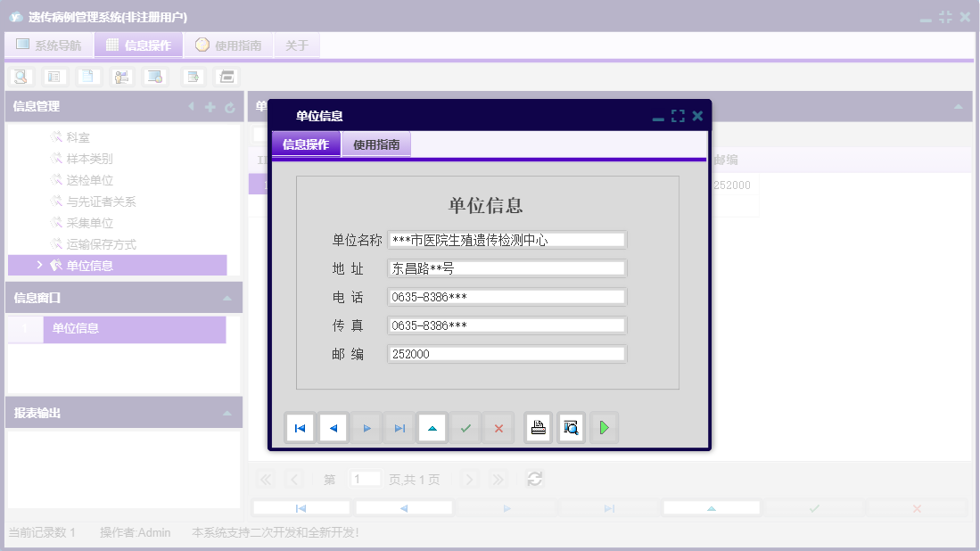Select the export toolbar icon
This screenshot has height=551, width=980.
click(x=193, y=76)
